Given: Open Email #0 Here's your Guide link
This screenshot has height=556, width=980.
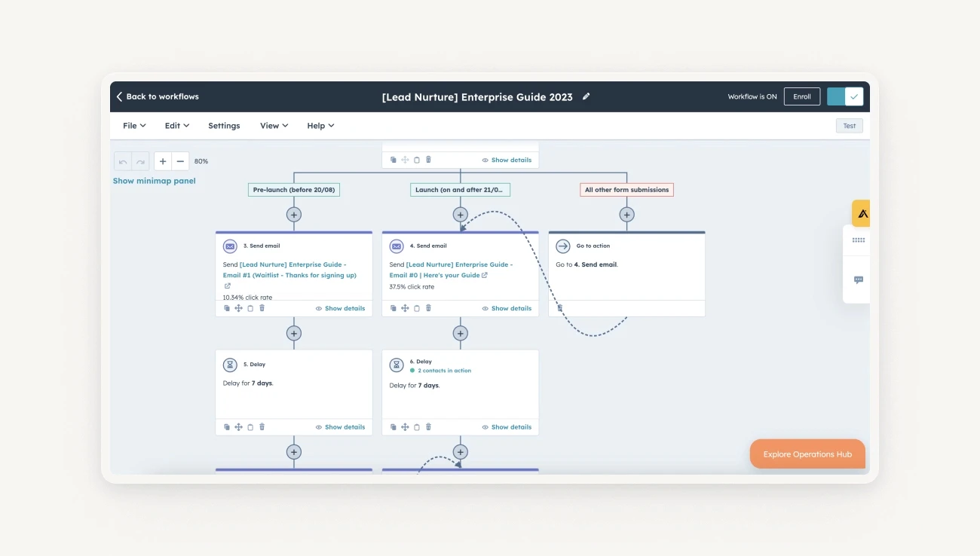Looking at the screenshot, I should click(451, 270).
